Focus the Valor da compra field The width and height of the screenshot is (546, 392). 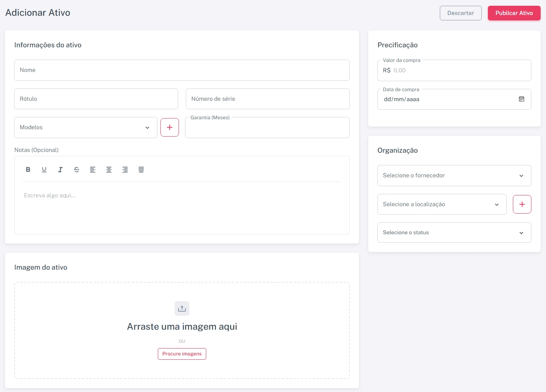click(x=454, y=70)
